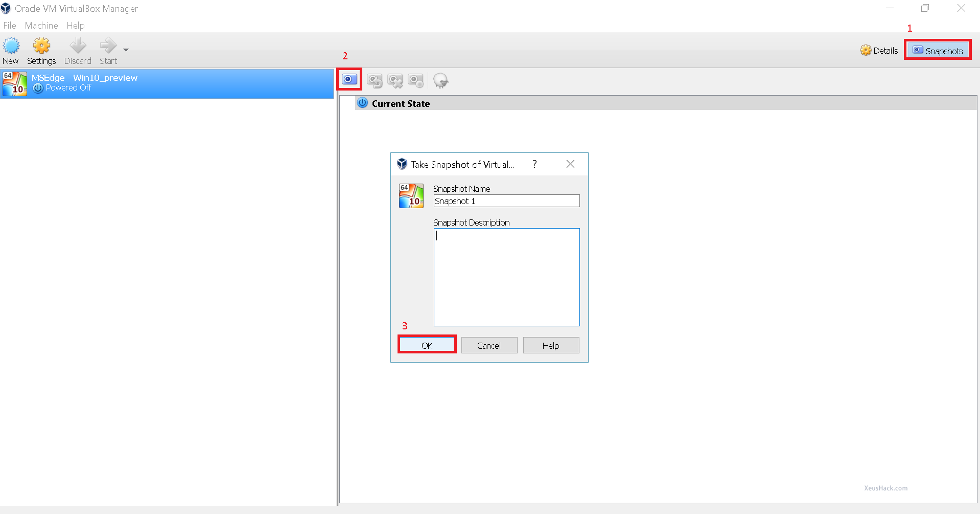Click the question mark in dialog title
980x514 pixels.
(534, 164)
